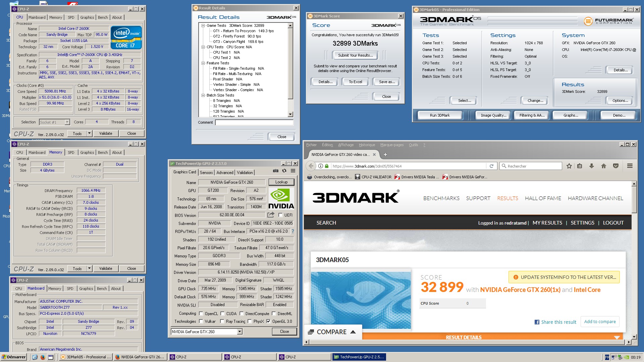Open the GPU selection dropdown in GPU-Z
Viewport: 644px width, 362px height.
click(x=239, y=332)
